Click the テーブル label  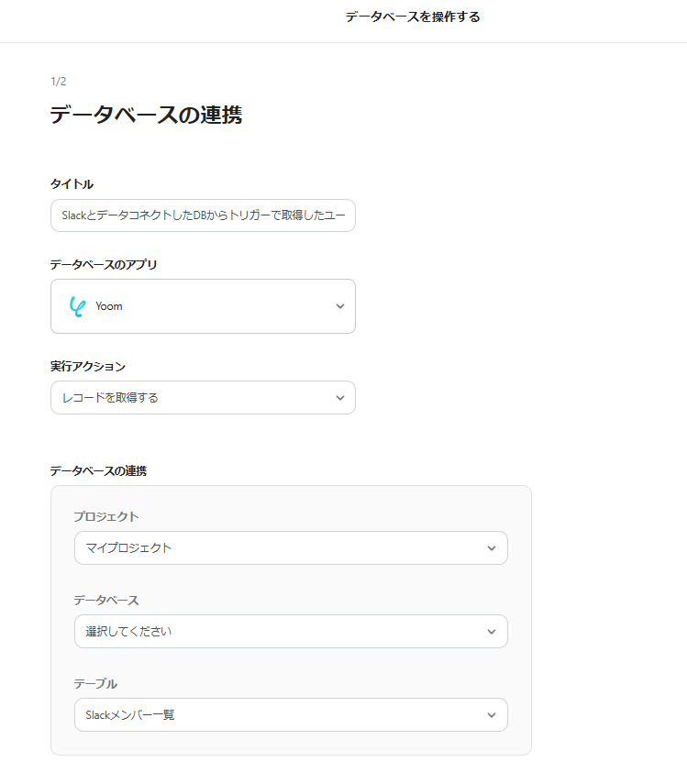(95, 684)
